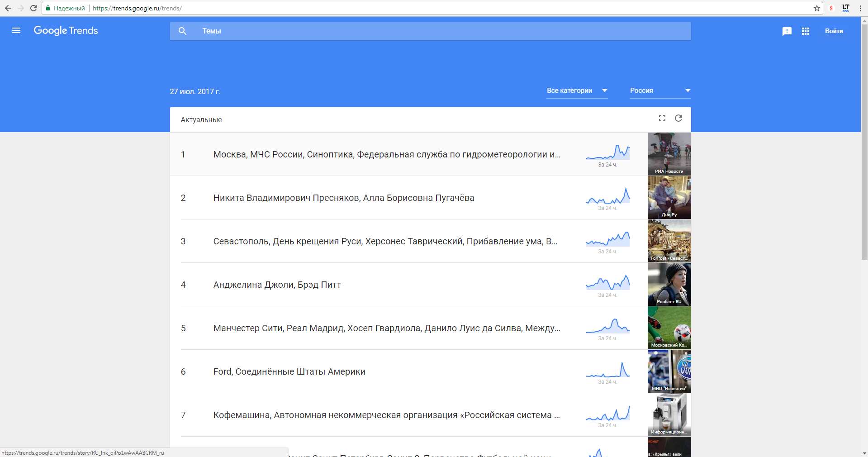The image size is (868, 457).
Task: Expand the Все категории dropdown
Action: pos(577,90)
